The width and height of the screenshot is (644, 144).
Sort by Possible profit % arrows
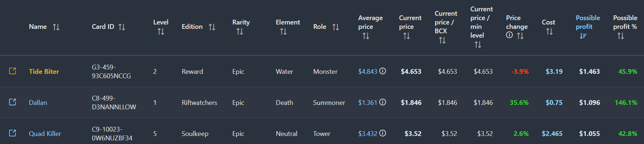[621, 36]
